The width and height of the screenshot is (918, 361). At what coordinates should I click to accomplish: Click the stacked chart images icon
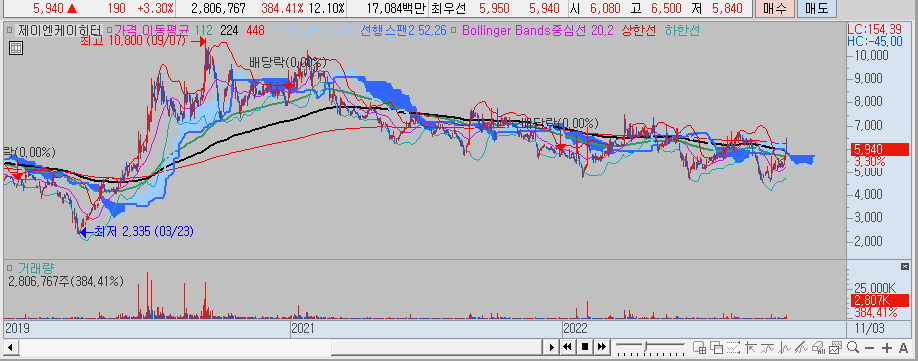[x=835, y=348]
